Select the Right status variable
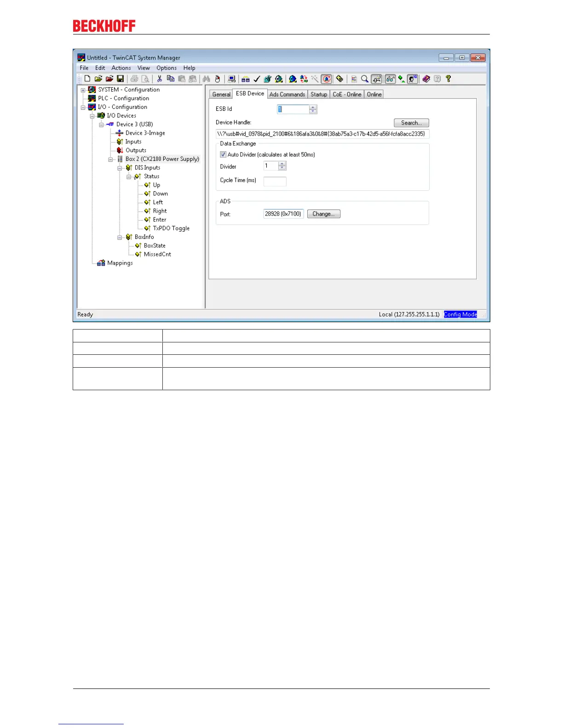 click(x=160, y=211)
